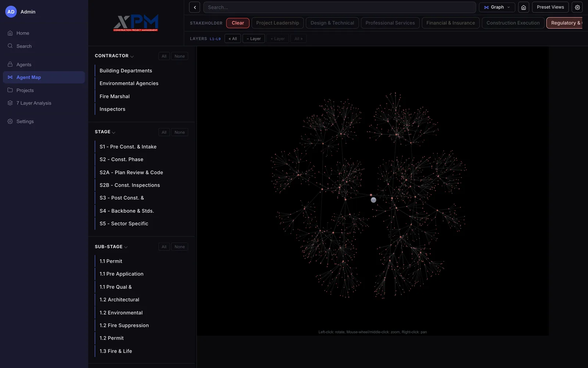Open graph settings gear icon
This screenshot has width=588, height=368.
point(577,7)
